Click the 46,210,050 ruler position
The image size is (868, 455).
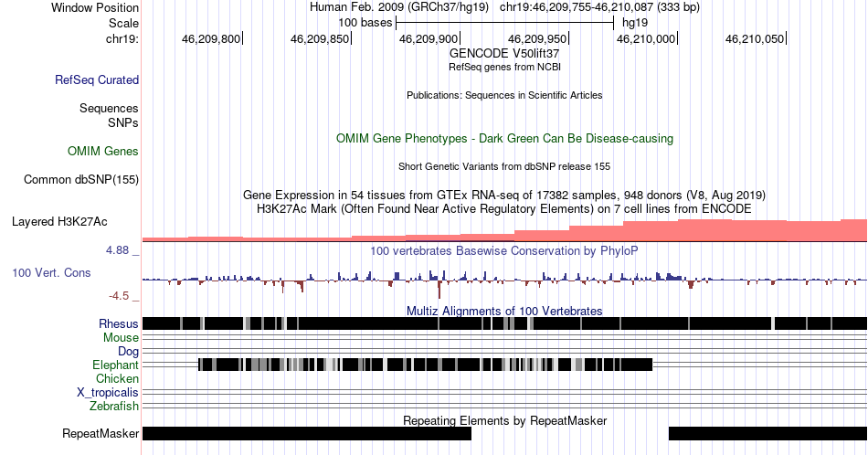pos(757,38)
